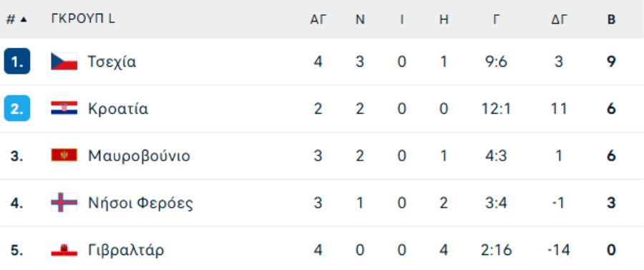The width and height of the screenshot is (644, 270).
Task: Click the ΓΚΡΟΥΠ L header label
Action: (83, 19)
